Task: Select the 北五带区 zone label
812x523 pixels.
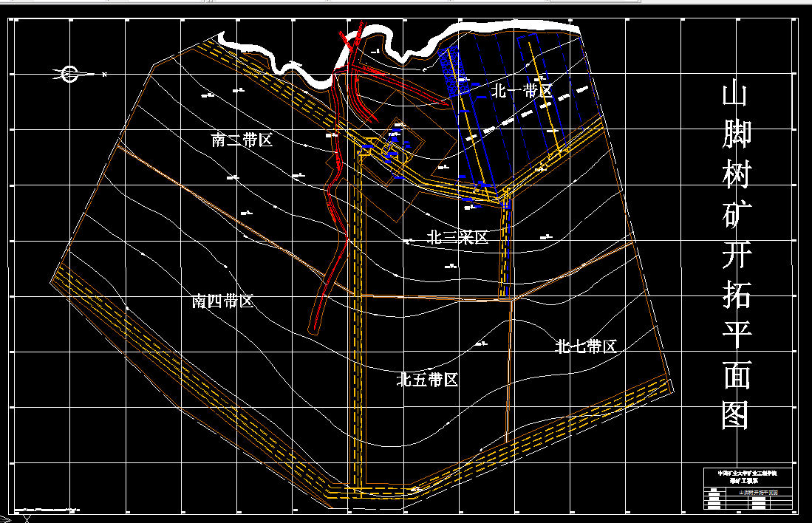Action: point(427,380)
